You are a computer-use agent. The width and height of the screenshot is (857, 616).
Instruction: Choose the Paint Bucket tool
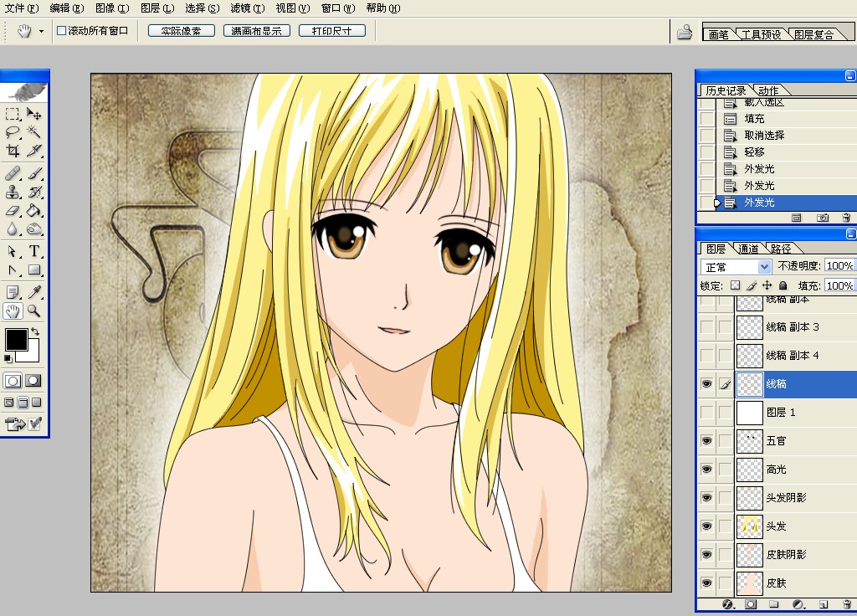[34, 210]
